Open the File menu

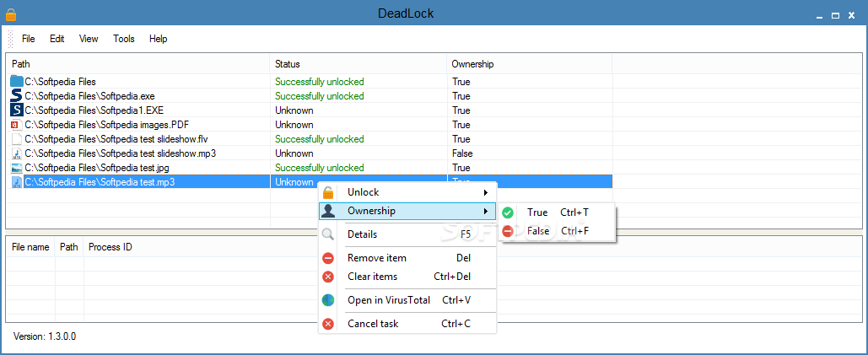(x=28, y=39)
